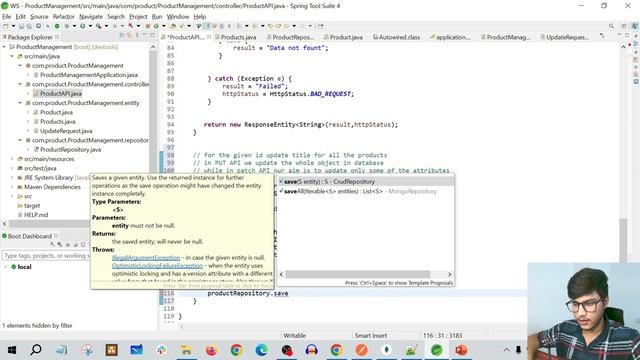This screenshot has height=360, width=640.
Task: Open the Navigate menu
Action: pyautogui.click(x=91, y=16)
